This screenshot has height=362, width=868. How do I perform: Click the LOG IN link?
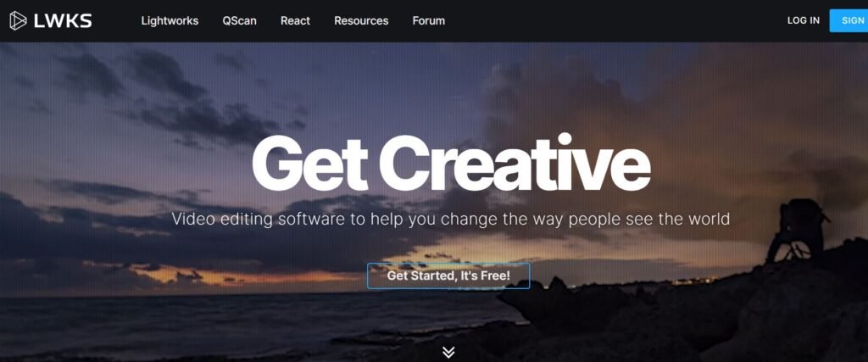pos(804,20)
